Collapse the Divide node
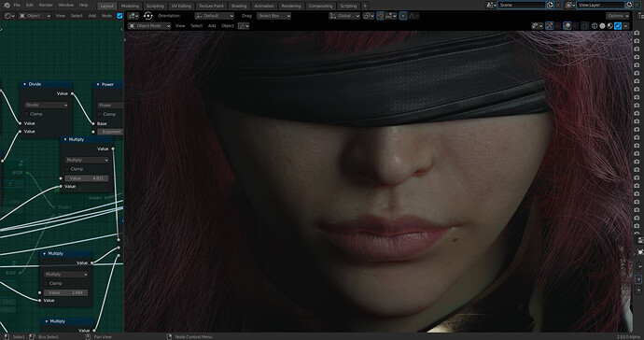The image size is (644, 340). (24, 84)
